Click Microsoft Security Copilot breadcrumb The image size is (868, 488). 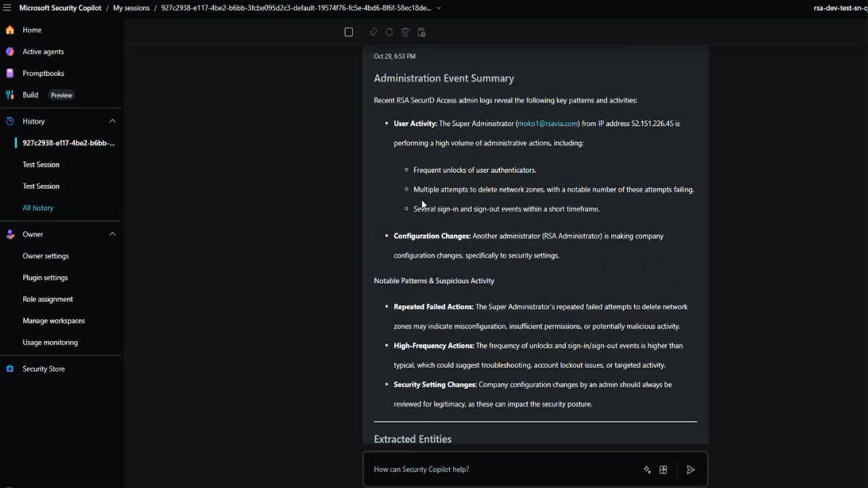tap(60, 8)
